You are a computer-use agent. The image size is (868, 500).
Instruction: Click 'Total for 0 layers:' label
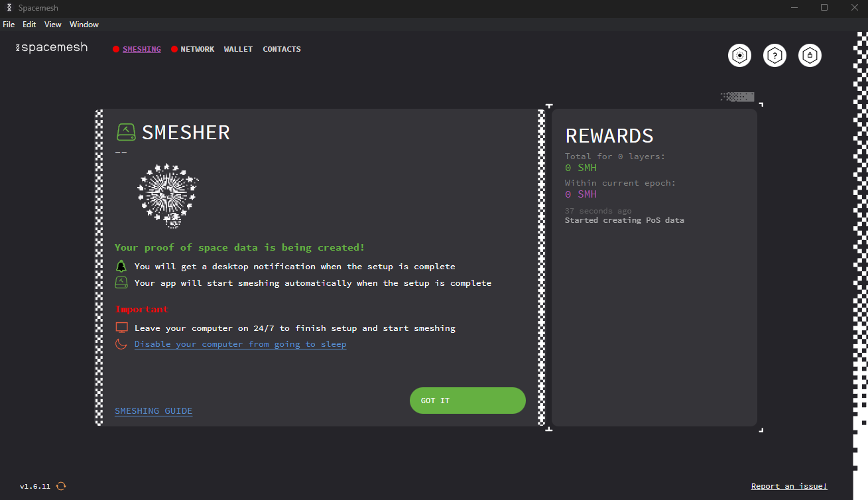(x=615, y=156)
